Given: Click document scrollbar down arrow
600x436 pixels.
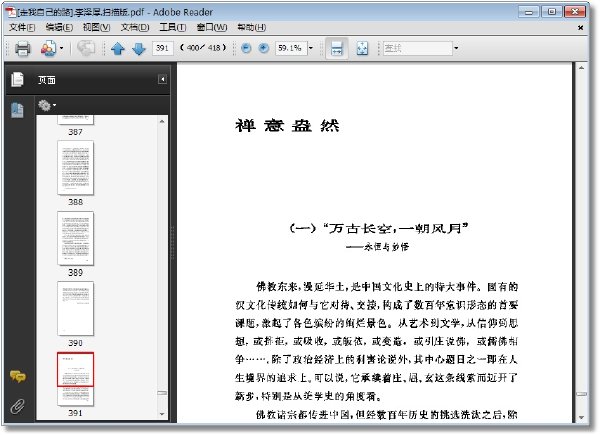Looking at the screenshot, I should tap(581, 418).
